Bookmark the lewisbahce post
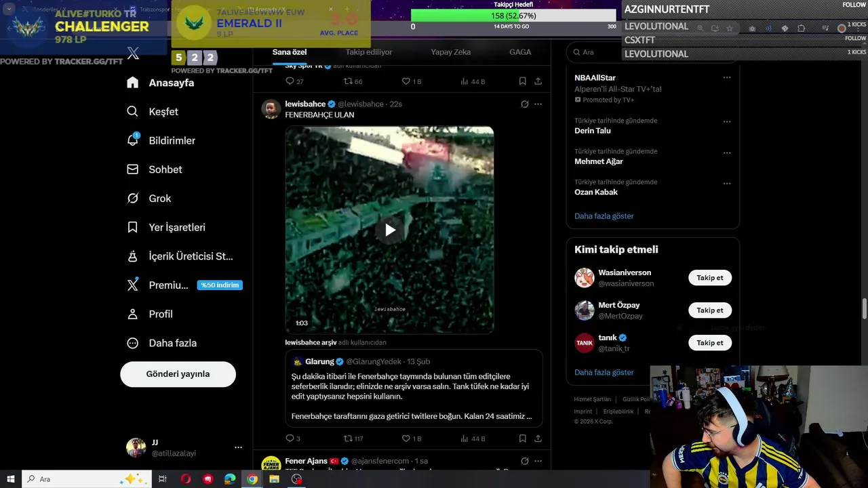Image resolution: width=868 pixels, height=488 pixels. click(x=522, y=439)
